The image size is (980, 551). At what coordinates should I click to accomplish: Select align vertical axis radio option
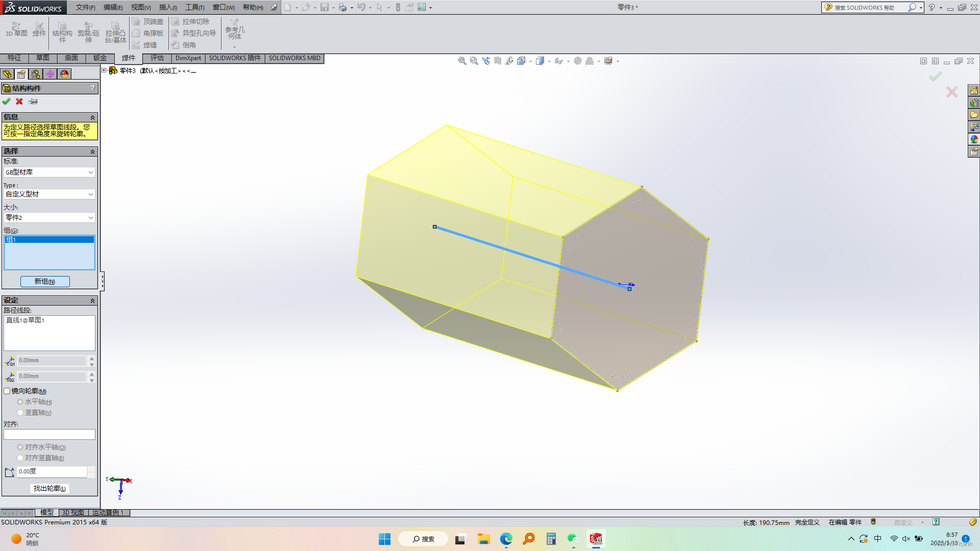point(20,458)
